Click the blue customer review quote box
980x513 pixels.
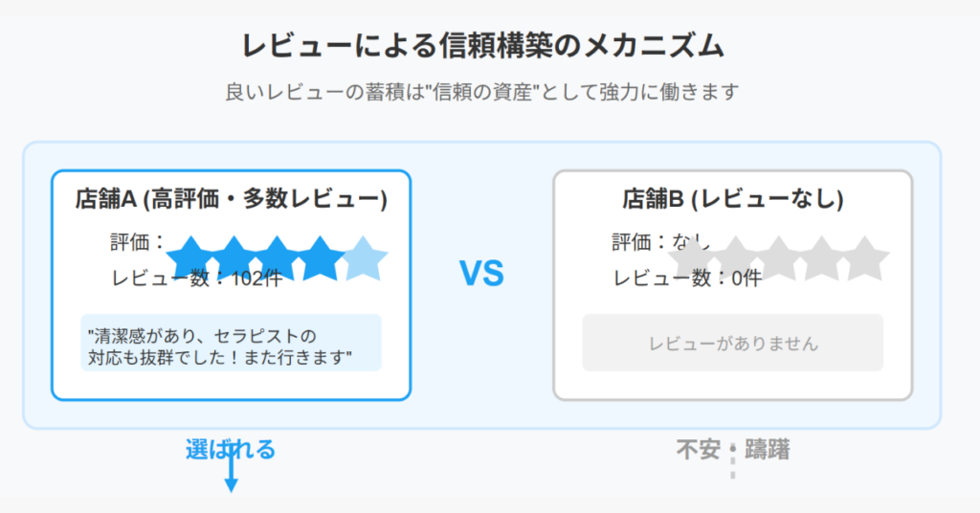232,343
